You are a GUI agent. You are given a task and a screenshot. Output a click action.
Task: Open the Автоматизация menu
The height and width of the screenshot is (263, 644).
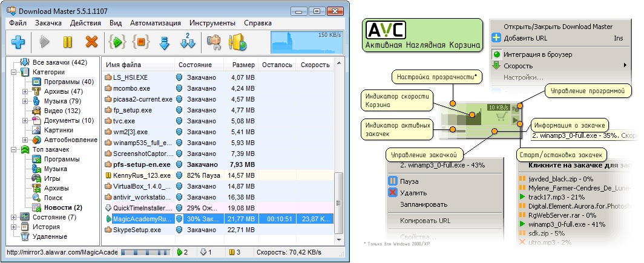coord(155,23)
